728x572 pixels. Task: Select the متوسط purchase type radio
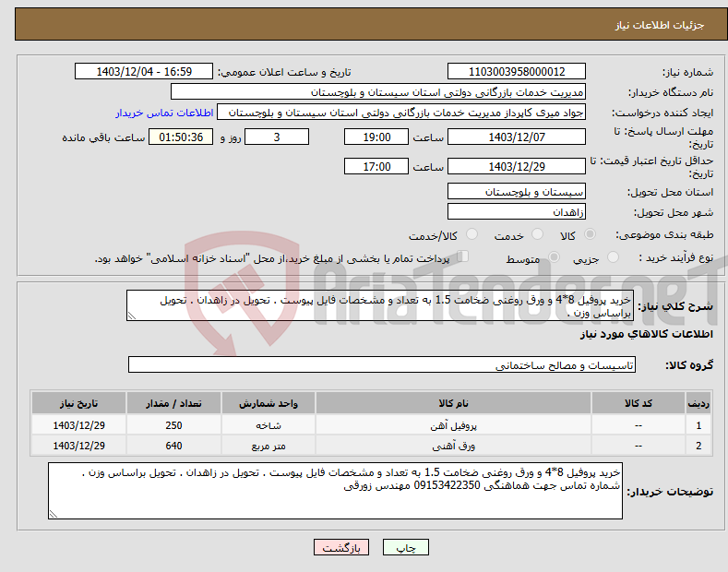[x=554, y=257]
